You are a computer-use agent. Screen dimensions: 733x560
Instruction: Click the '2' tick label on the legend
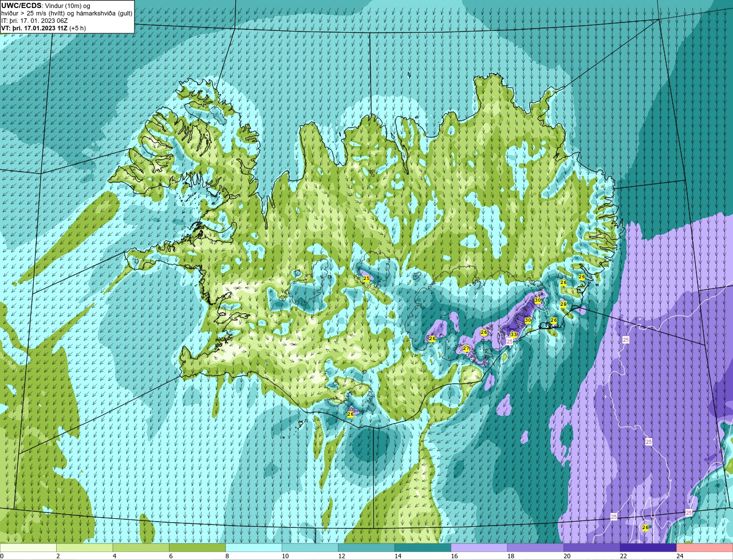point(58,556)
